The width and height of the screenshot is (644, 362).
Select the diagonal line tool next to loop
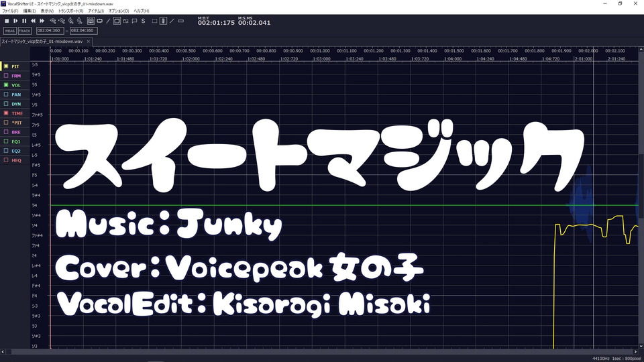pyautogui.click(x=108, y=21)
